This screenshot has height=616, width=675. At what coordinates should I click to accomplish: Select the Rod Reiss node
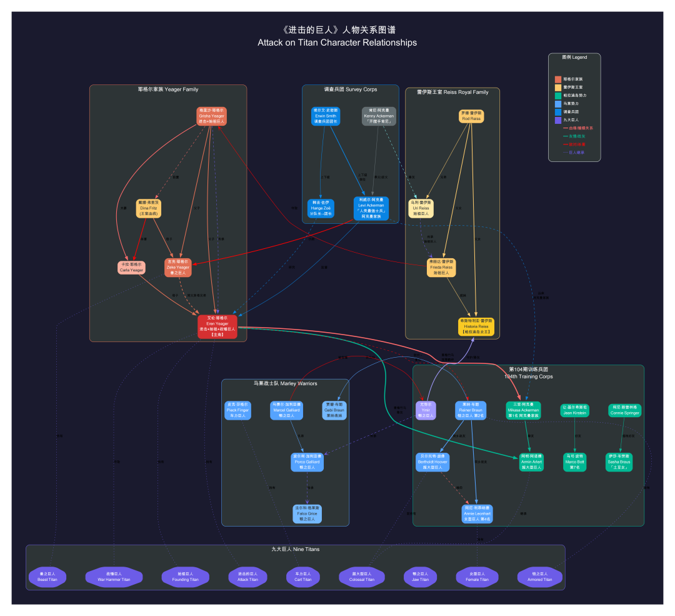[x=471, y=116]
